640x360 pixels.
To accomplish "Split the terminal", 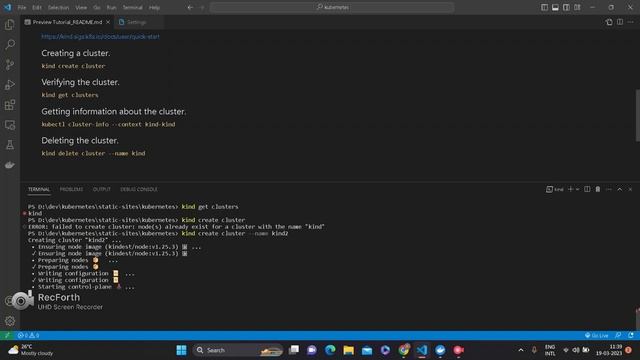I will [x=587, y=189].
